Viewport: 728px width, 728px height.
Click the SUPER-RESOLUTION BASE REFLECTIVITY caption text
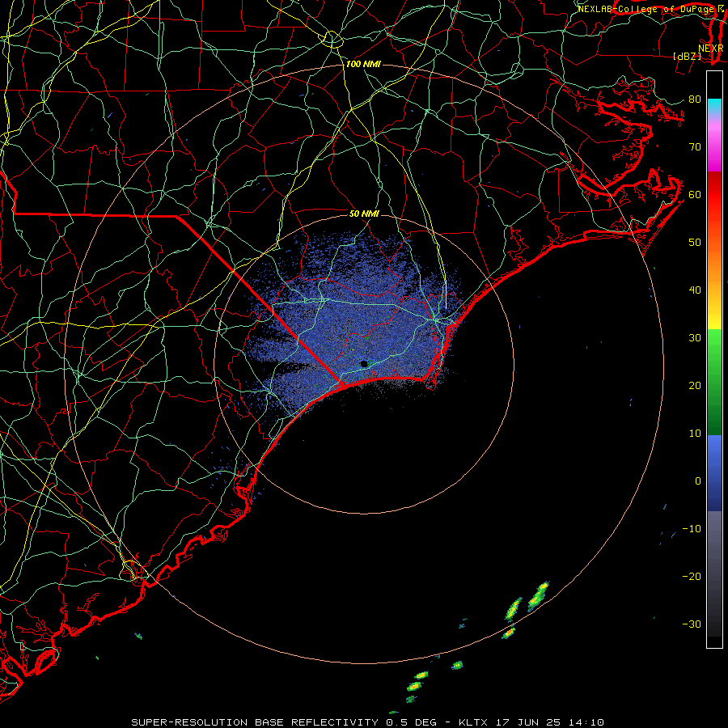(x=255, y=722)
